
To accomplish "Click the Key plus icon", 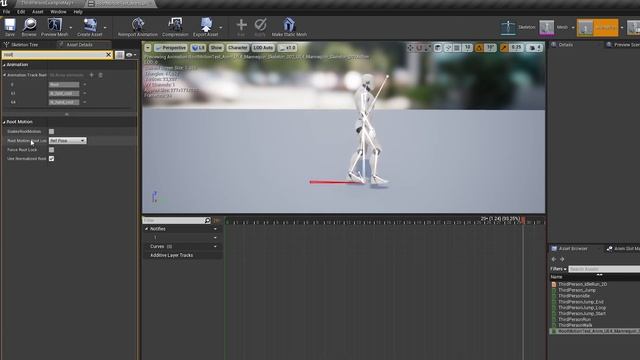I will click(x=241, y=25).
